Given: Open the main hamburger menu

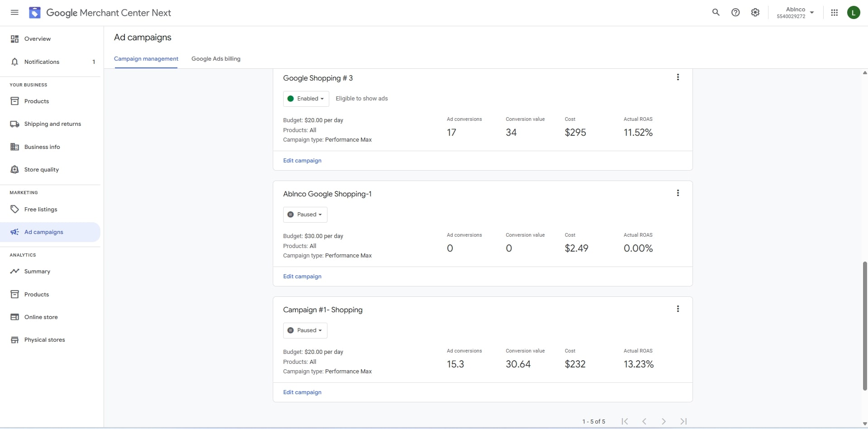Looking at the screenshot, I should pos(14,13).
